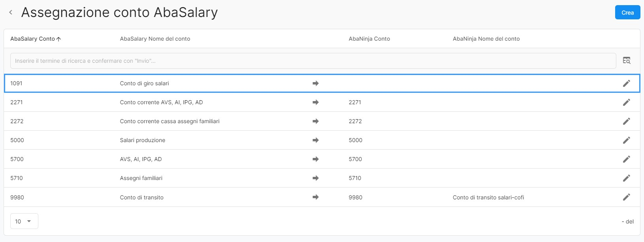644x242 pixels.
Task: Click the arrow icon in row 5710
Action: click(x=315, y=178)
